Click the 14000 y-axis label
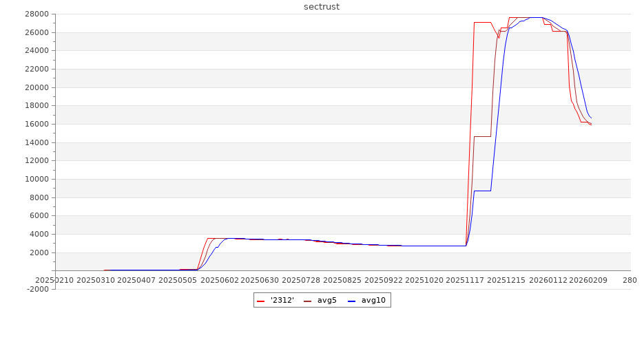The width and height of the screenshot is (644, 344). [x=36, y=142]
